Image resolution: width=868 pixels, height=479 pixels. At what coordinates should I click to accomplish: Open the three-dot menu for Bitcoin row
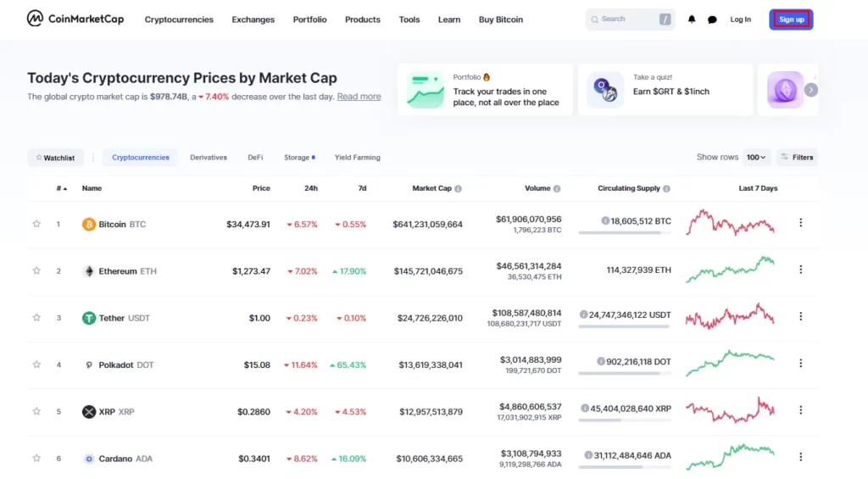coord(800,223)
